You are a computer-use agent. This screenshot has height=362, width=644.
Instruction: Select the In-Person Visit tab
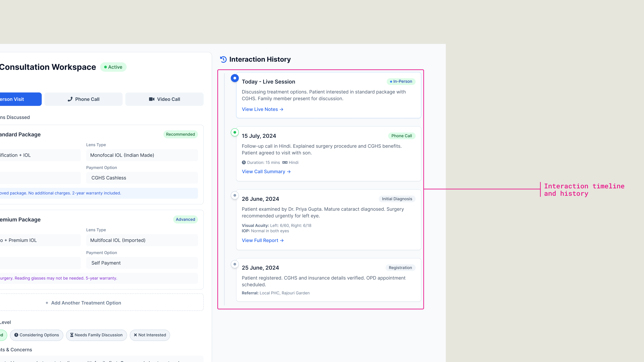click(x=20, y=99)
